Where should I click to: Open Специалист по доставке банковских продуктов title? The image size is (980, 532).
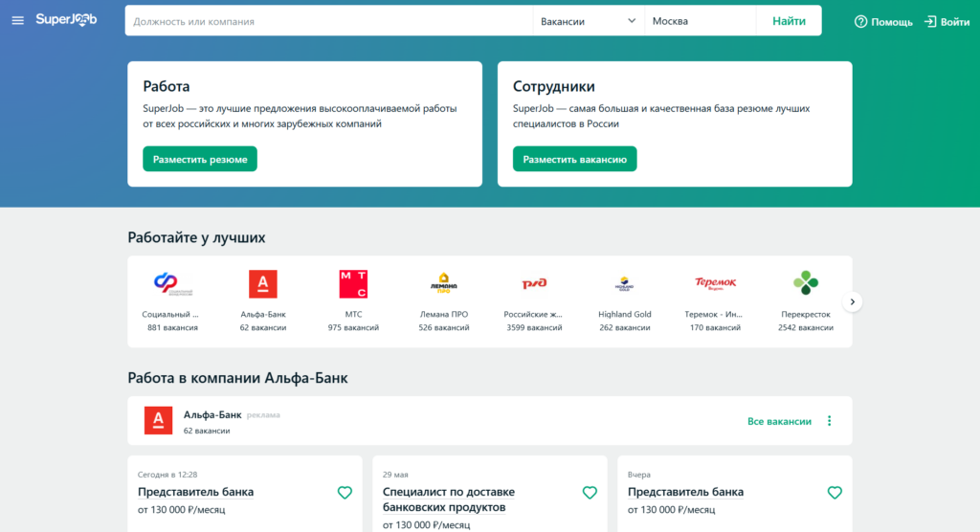point(449,499)
